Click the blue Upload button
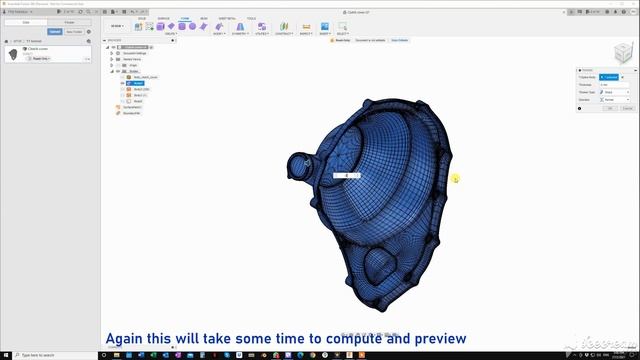The image size is (640, 360). (x=55, y=32)
